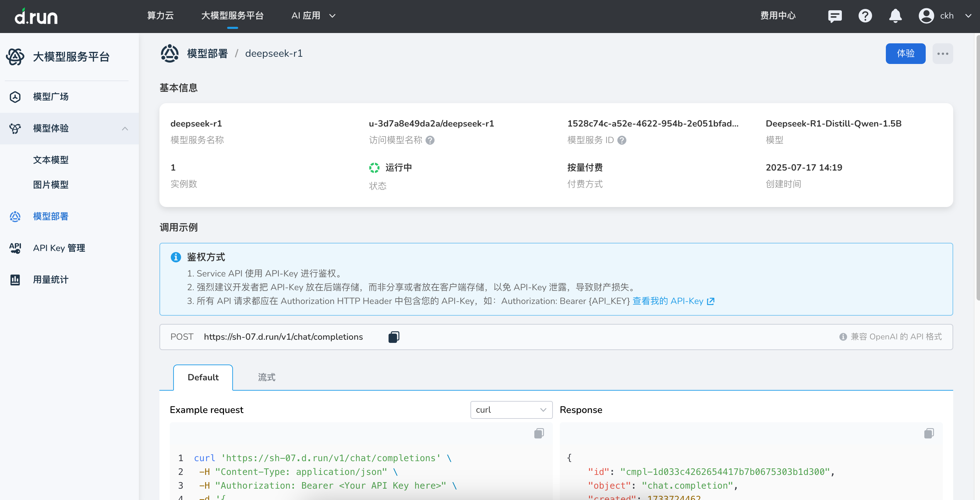Show tooltip for 模型服务 ID help icon
Viewport: 980px width, 500px height.
[622, 141]
